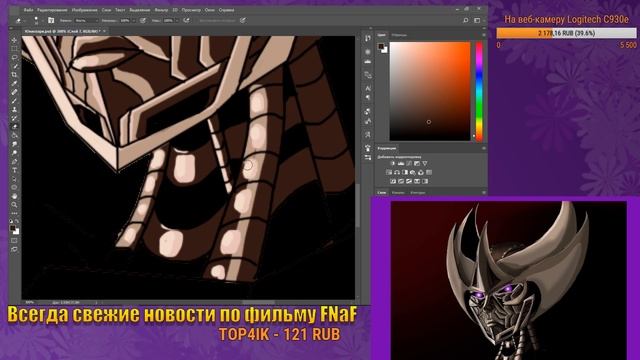Select the Lasso tool
The width and height of the screenshot is (640, 360).
tap(14, 58)
